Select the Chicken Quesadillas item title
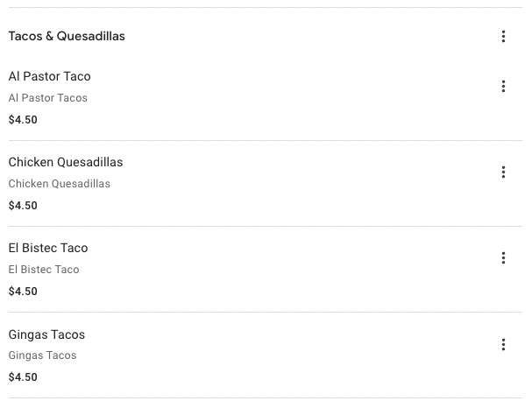Image resolution: width=532 pixels, height=415 pixels. 66,162
